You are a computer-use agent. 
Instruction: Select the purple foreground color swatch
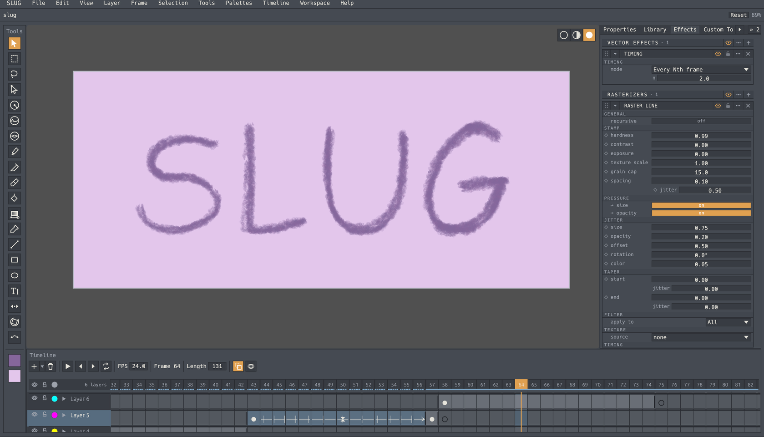[x=15, y=361]
